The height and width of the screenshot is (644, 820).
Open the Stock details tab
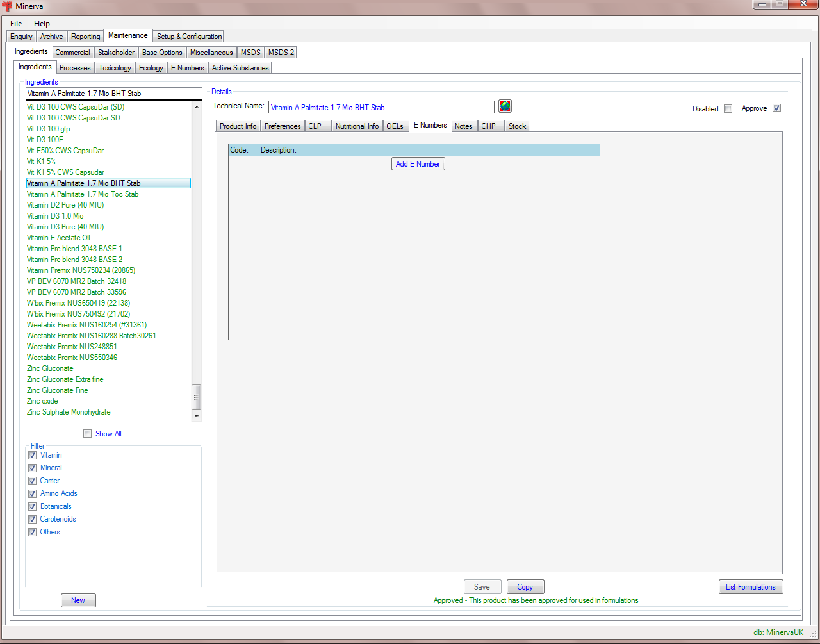click(x=518, y=126)
